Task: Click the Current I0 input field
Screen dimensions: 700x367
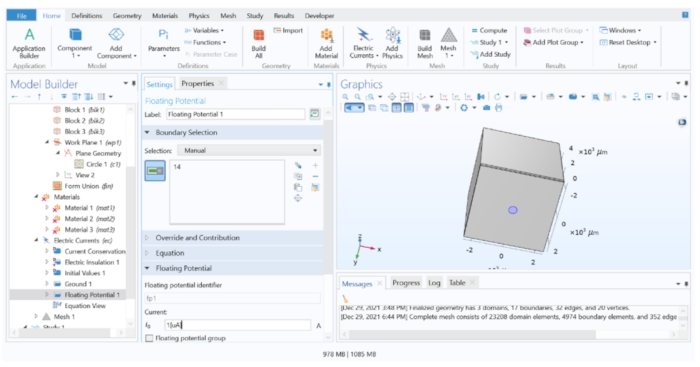Action: tap(237, 325)
